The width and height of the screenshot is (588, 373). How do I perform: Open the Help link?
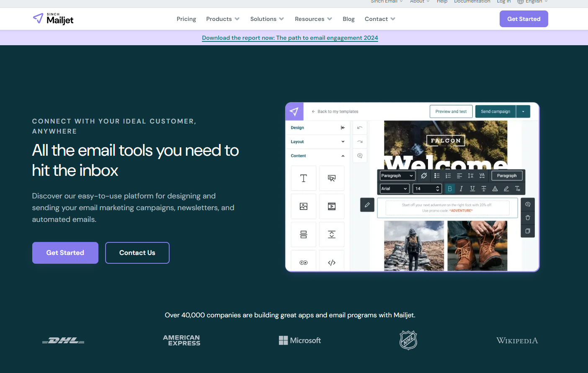point(442,2)
